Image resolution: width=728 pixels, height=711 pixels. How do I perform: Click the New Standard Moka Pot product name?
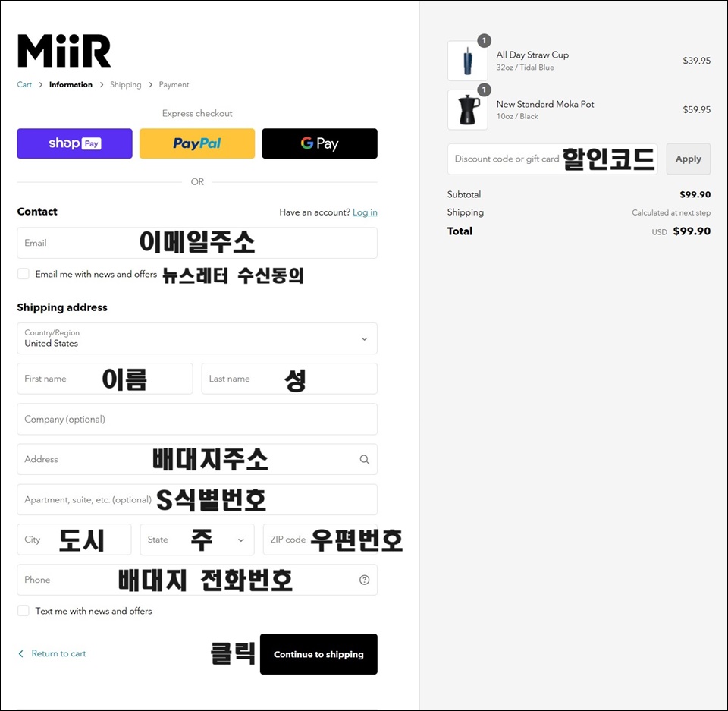click(545, 104)
